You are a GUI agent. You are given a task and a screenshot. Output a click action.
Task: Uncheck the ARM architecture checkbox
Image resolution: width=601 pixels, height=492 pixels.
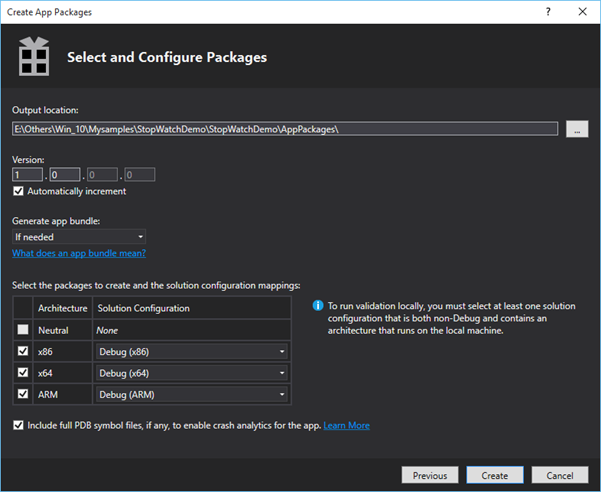click(22, 395)
